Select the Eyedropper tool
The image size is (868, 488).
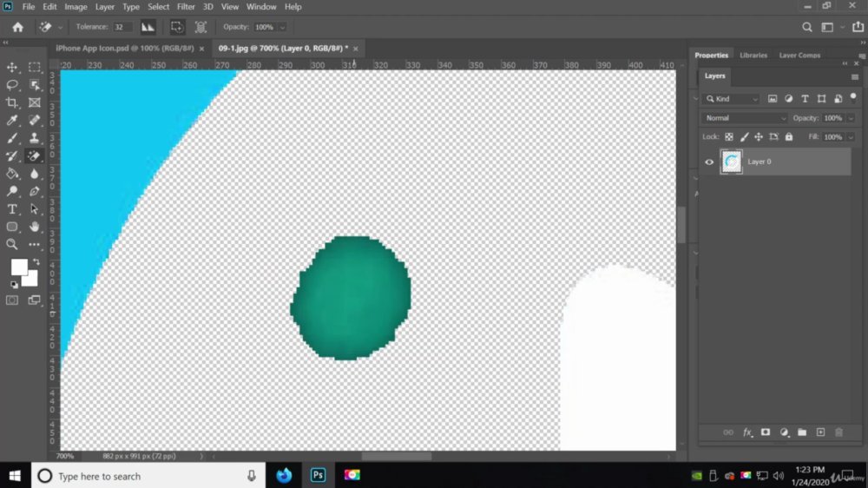pyautogui.click(x=11, y=120)
